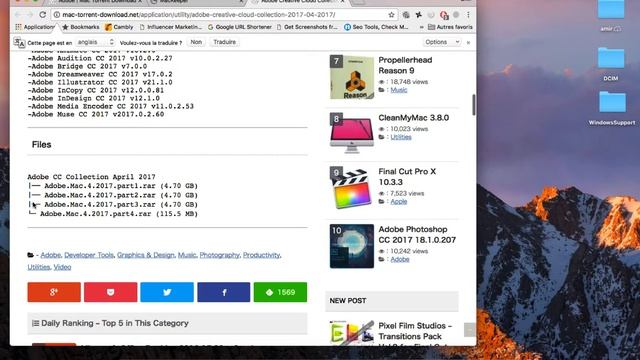Open the Developer Tools category link
Viewport: 640px width, 360px height.
[x=89, y=255]
